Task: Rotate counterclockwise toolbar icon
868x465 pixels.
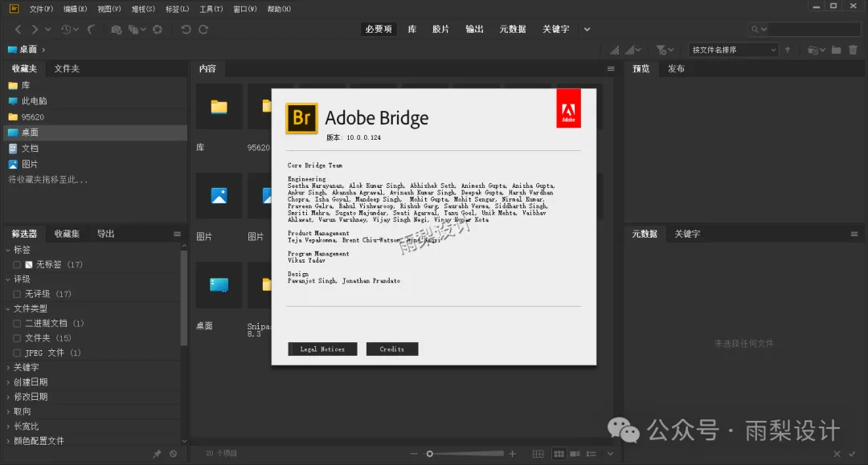Action: pos(186,29)
